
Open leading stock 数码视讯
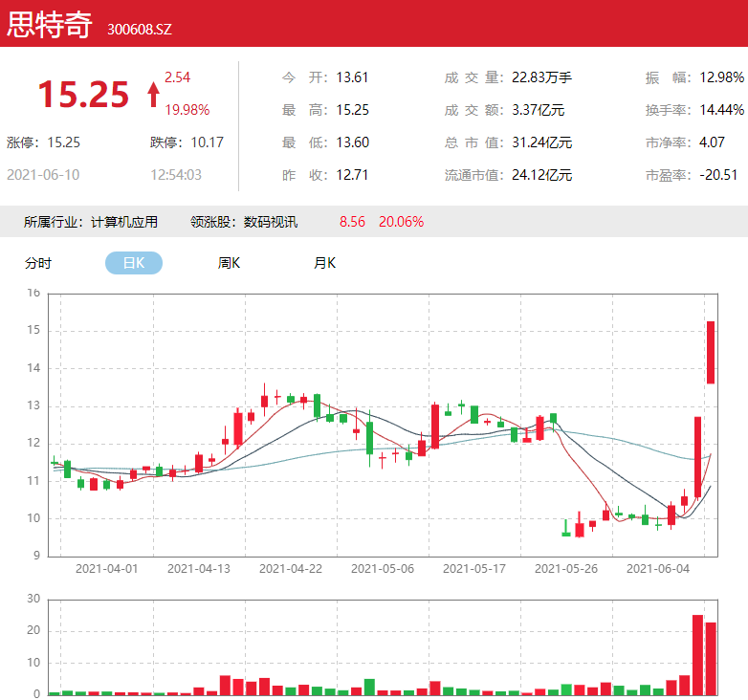pos(271,222)
